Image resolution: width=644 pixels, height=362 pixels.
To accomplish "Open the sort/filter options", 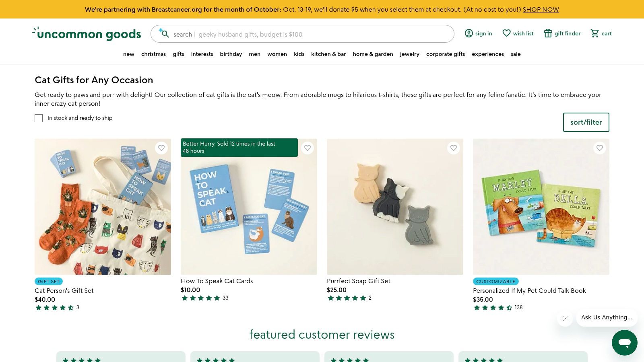I will click(x=586, y=122).
